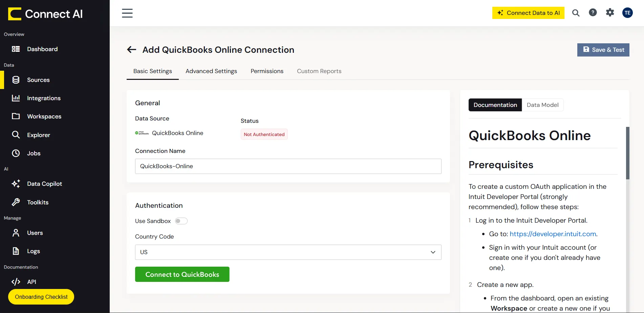
Task: Open Logs in the sidebar
Action: 55,251
